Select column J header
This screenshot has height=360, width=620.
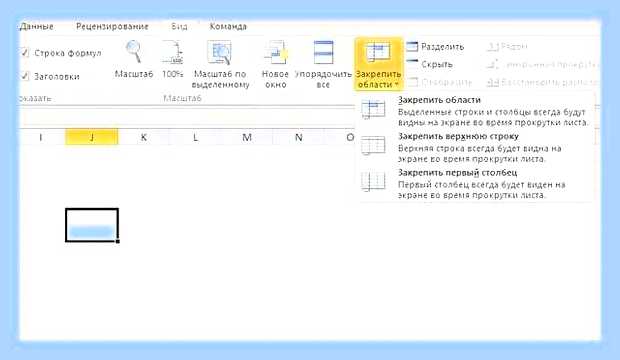tap(92, 137)
